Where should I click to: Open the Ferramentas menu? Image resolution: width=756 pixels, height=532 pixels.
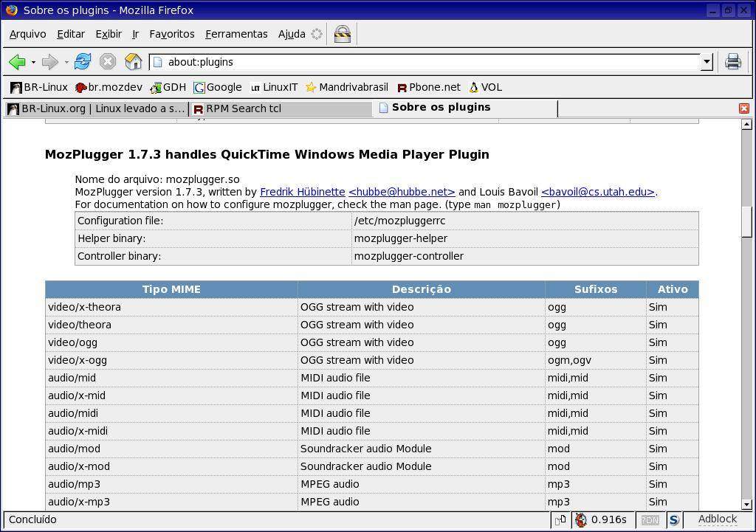pos(236,34)
